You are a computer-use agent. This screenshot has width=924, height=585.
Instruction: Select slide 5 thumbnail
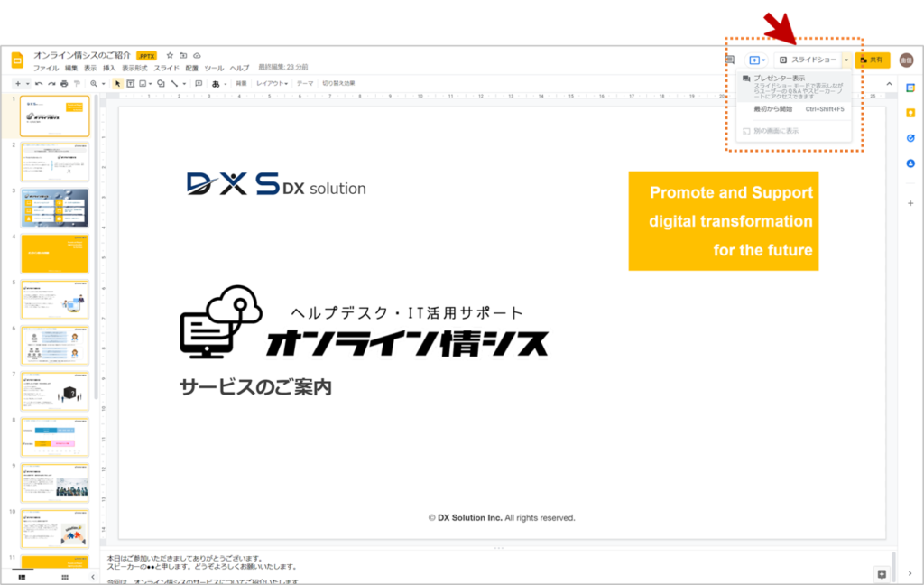(55, 300)
